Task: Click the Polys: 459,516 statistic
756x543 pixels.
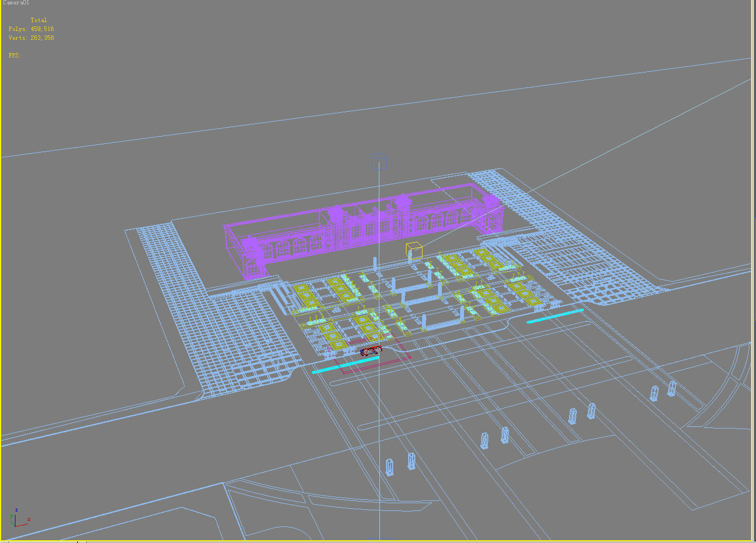Action: [x=31, y=29]
